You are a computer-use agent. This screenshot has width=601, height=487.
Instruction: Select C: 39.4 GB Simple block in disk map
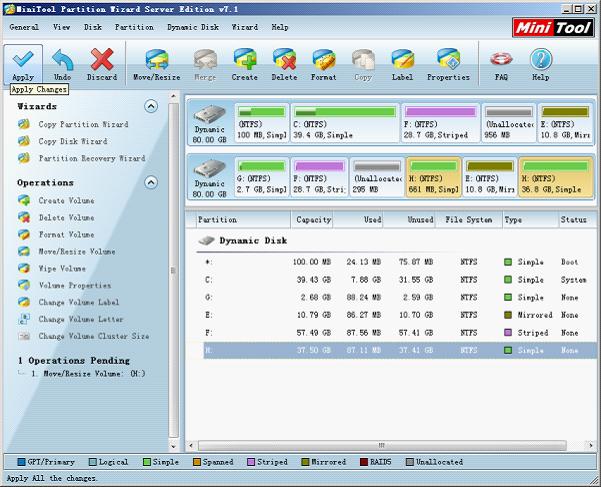(345, 123)
